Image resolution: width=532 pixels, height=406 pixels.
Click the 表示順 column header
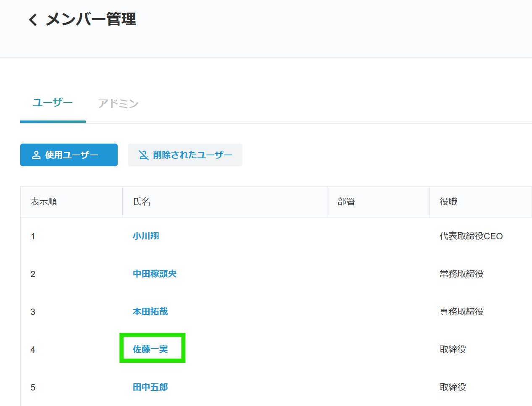point(43,202)
